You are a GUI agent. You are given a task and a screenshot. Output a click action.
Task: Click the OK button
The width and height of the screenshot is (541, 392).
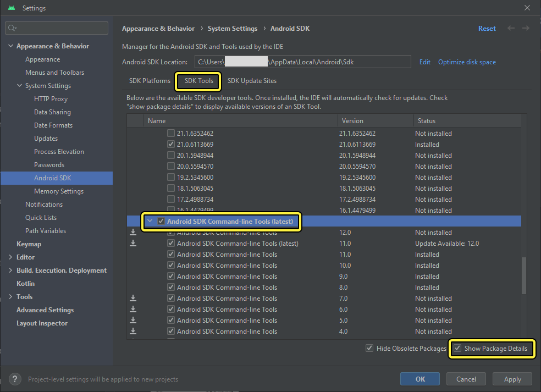(x=420, y=379)
